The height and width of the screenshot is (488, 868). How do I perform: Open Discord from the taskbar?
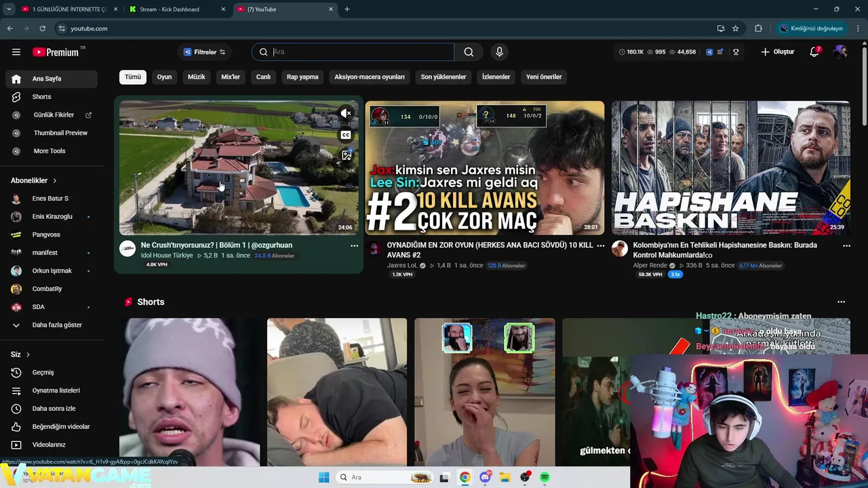point(486,478)
